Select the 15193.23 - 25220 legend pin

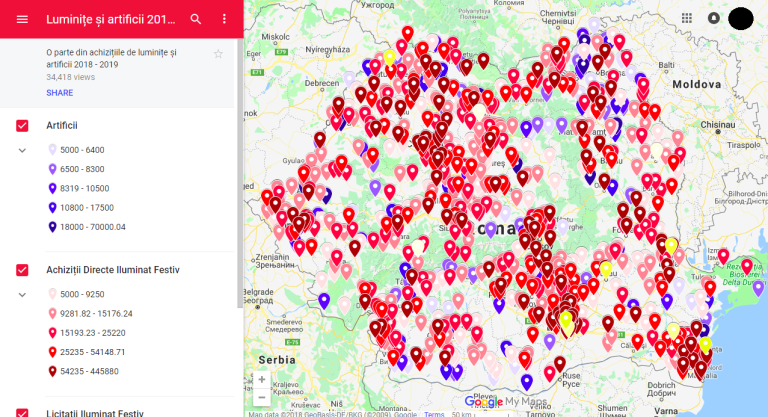click(x=52, y=333)
